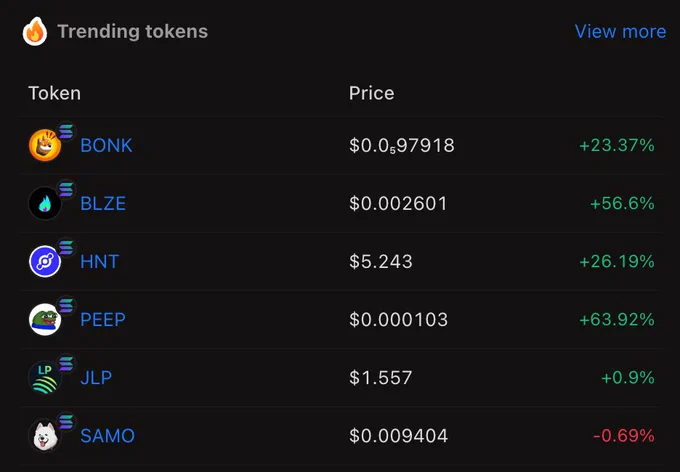680x472 pixels.
Task: Open the SAMO token name link
Action: pos(108,436)
